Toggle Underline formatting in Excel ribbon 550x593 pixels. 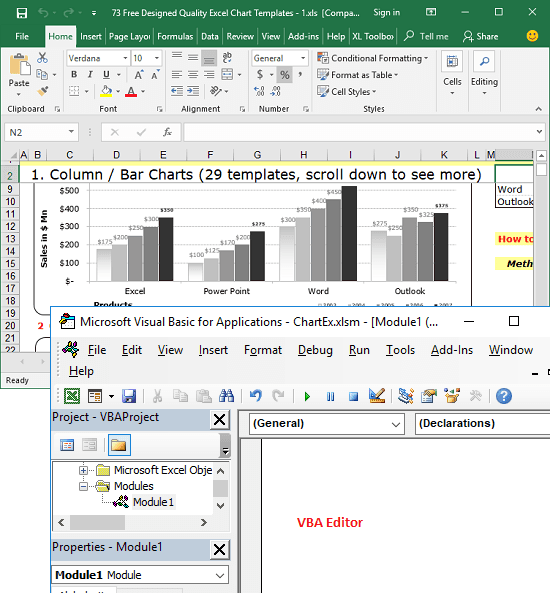(106, 75)
